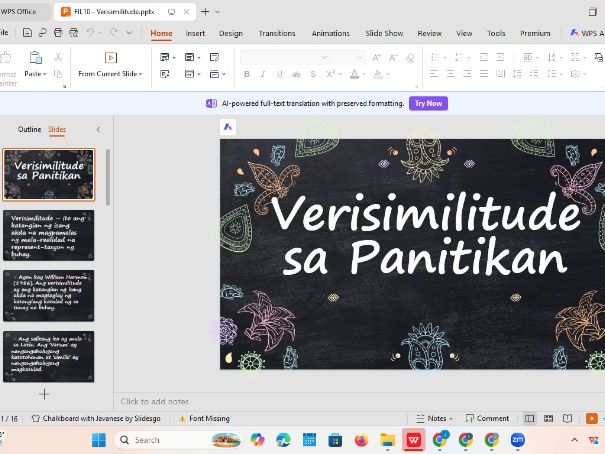Click the Save icon in quick access toolbar

click(27, 33)
